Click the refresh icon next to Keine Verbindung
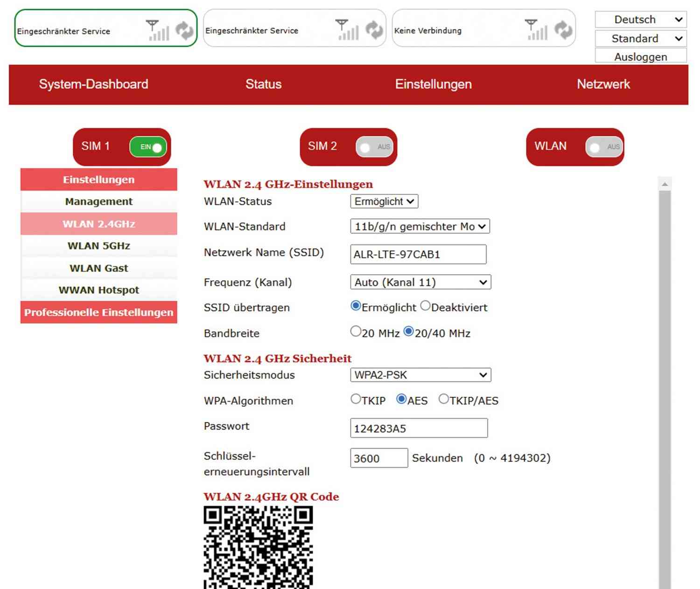This screenshot has width=700, height=589. click(563, 30)
